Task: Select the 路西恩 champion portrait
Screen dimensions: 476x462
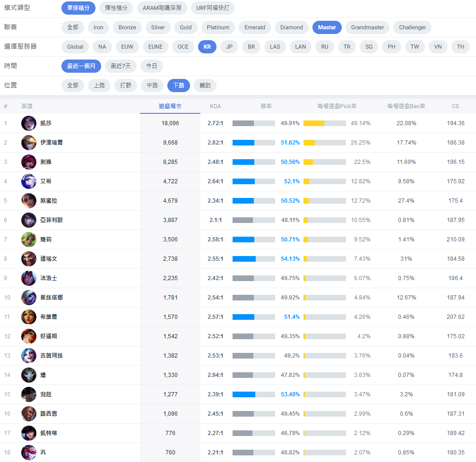Action: (29, 414)
